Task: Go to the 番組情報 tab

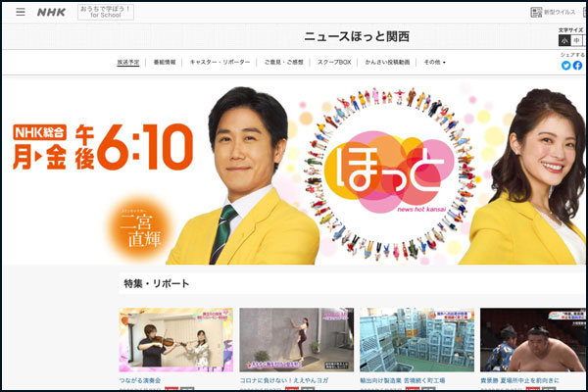Action: point(165,62)
